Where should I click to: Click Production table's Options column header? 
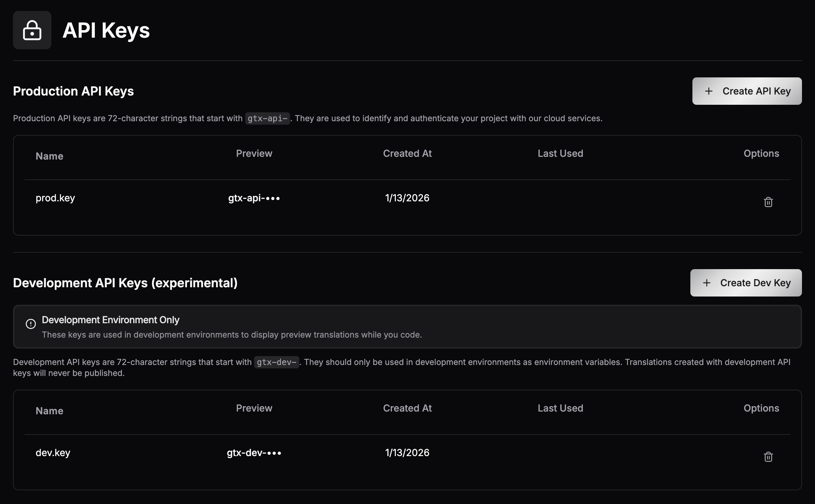[x=761, y=153]
